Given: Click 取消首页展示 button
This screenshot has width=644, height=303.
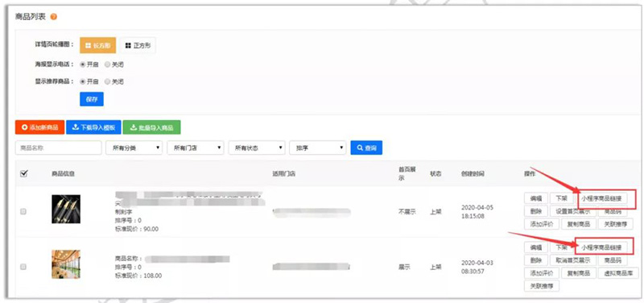Looking at the screenshot, I should coord(573,260).
